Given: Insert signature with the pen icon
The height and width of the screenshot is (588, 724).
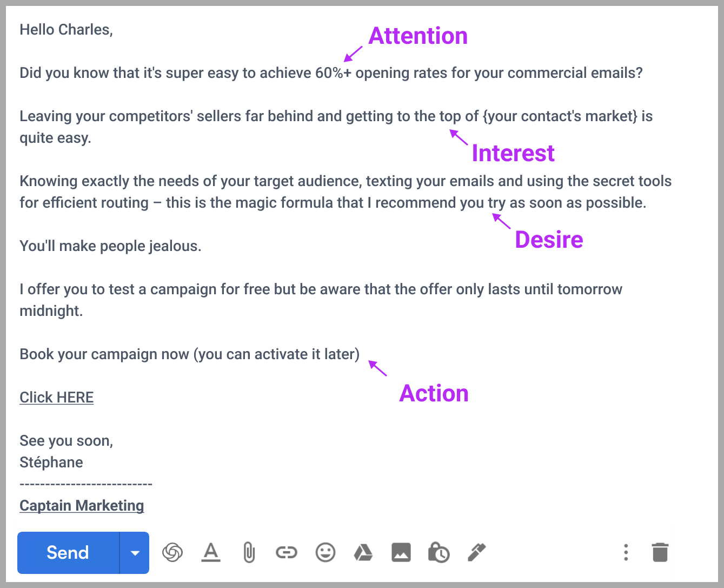Looking at the screenshot, I should tap(476, 552).
